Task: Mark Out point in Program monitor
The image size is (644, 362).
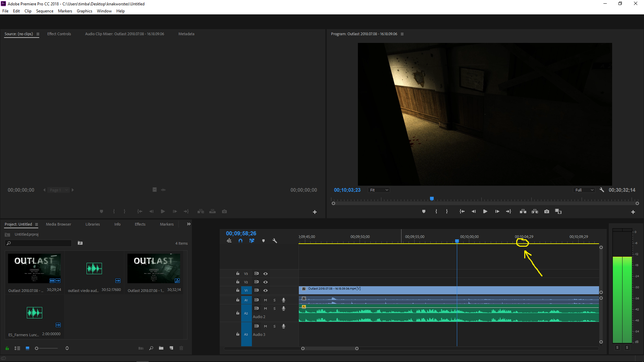Action: coord(447,212)
